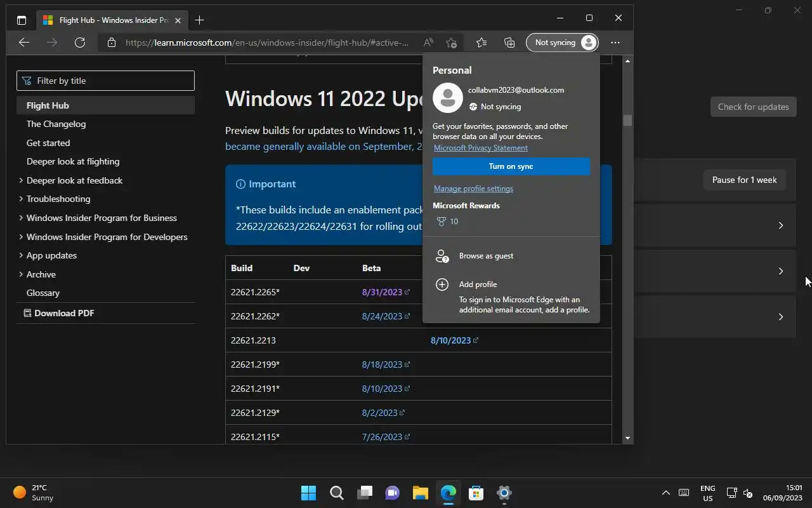Click the page scrollbar thumb

click(627, 120)
